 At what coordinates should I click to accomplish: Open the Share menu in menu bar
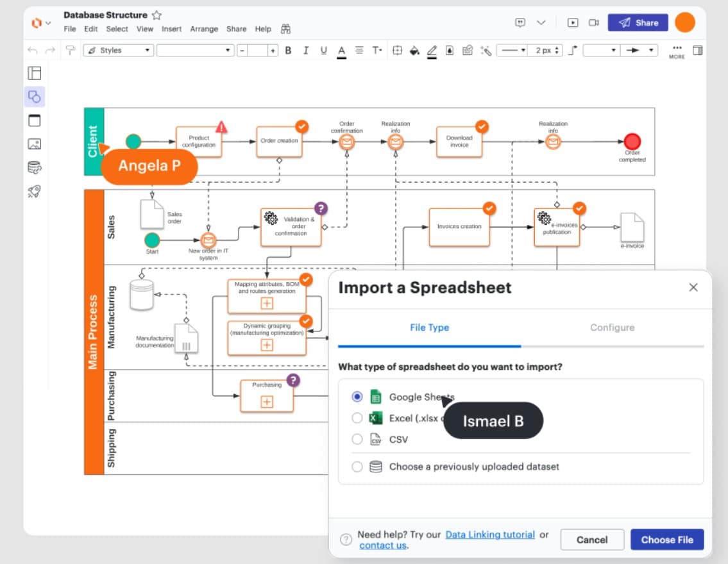236,29
